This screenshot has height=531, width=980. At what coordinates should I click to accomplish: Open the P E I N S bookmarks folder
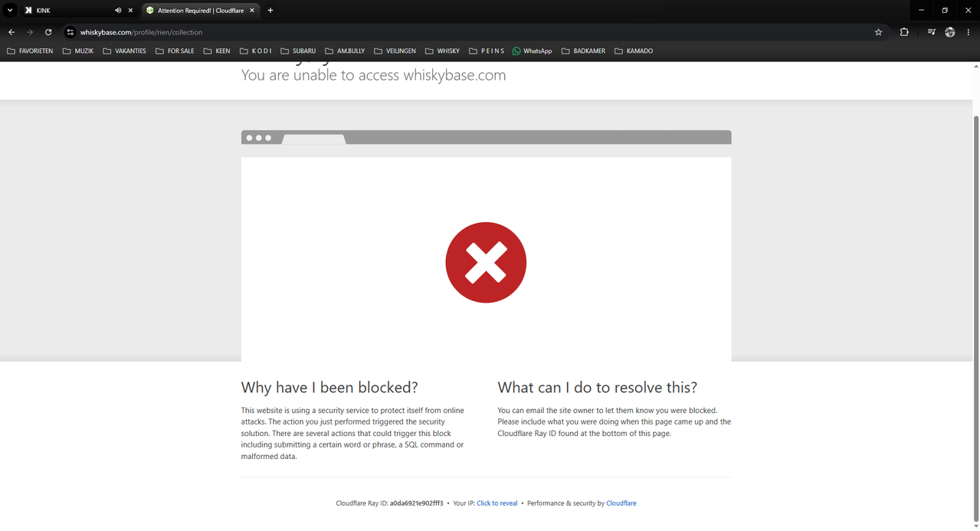pyautogui.click(x=487, y=51)
